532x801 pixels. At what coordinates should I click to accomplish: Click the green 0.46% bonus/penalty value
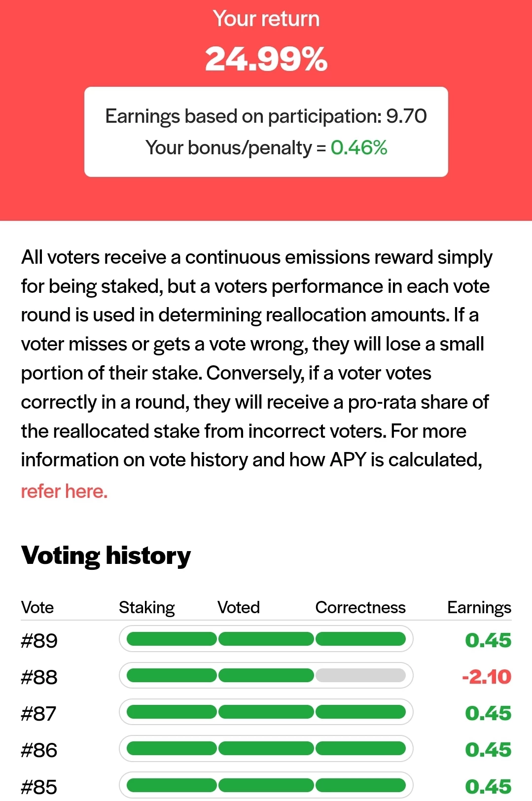pyautogui.click(x=359, y=147)
